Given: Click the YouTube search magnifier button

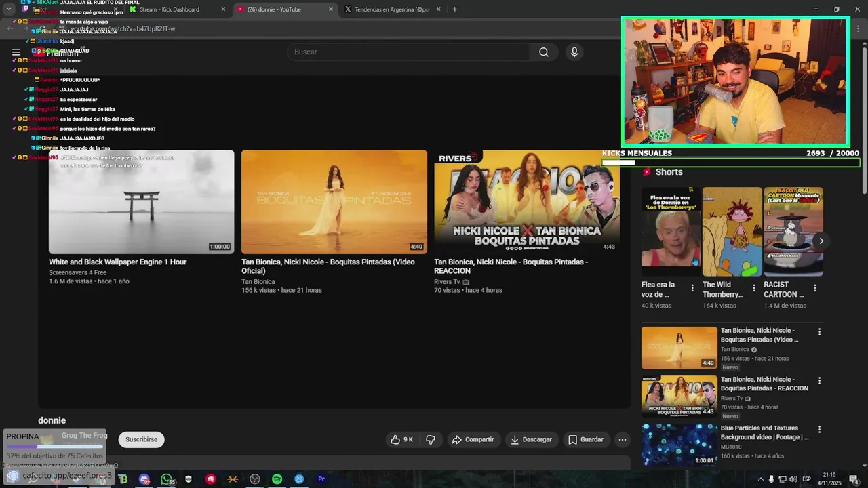Looking at the screenshot, I should [544, 52].
